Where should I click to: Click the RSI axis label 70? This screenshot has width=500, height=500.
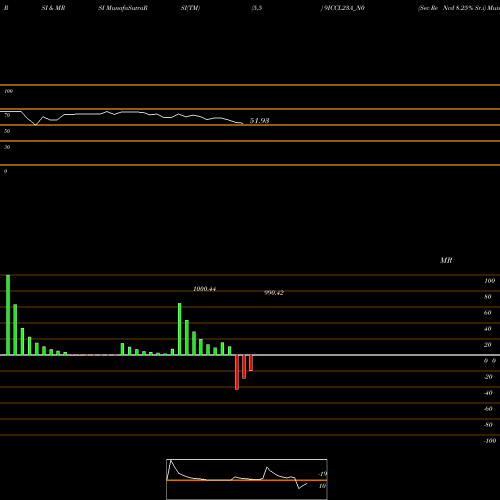[x=7, y=115]
